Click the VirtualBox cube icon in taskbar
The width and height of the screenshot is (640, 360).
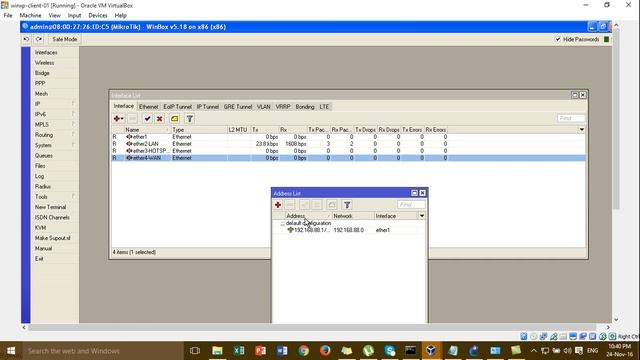coord(431,351)
